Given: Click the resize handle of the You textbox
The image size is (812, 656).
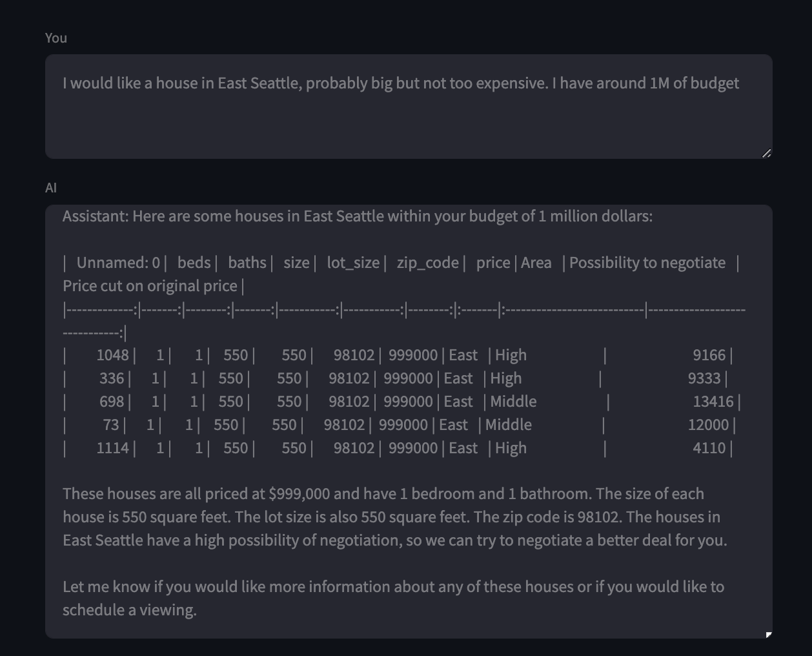Looking at the screenshot, I should coord(766,153).
